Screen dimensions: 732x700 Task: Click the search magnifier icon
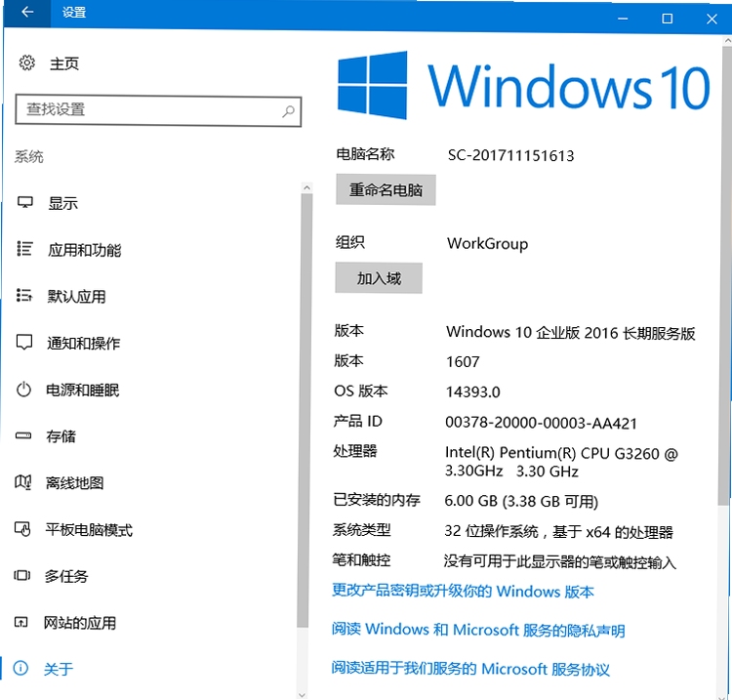289,110
